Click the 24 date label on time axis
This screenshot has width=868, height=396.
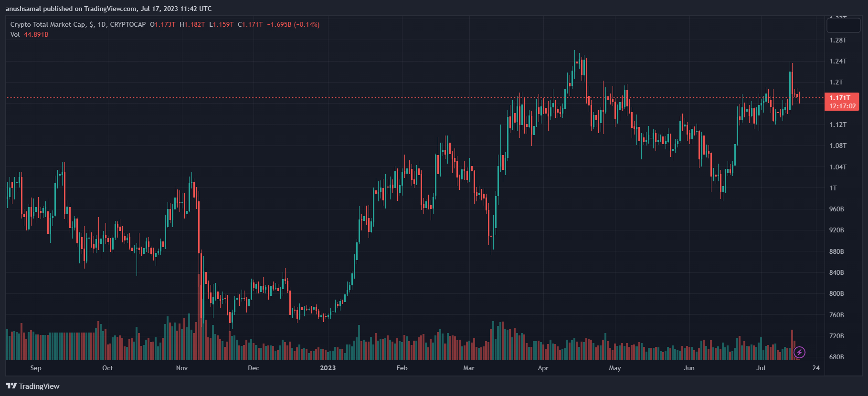point(816,368)
